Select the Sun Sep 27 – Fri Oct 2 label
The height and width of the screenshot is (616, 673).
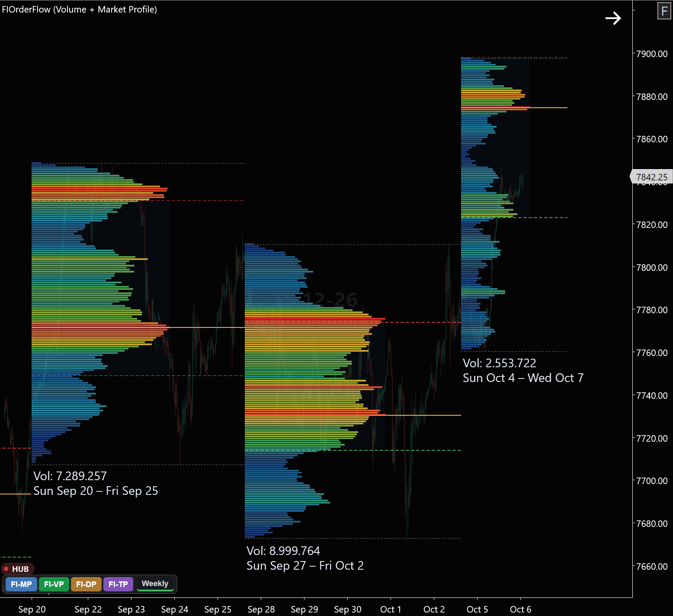point(305,565)
